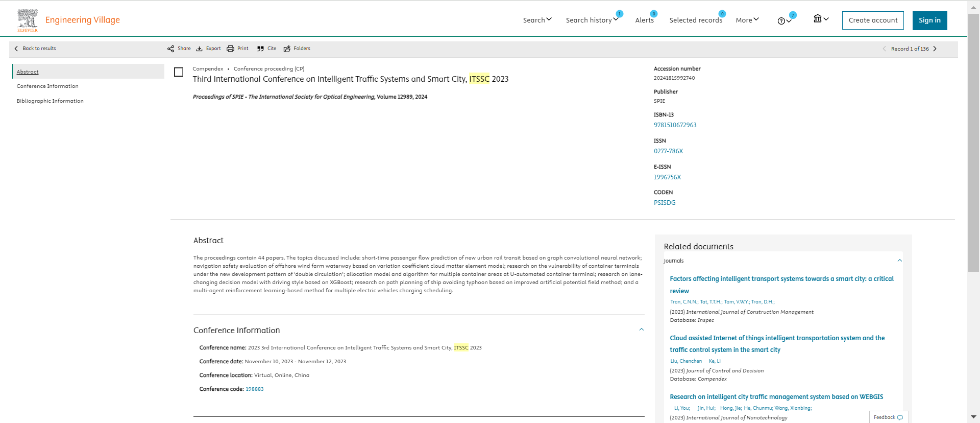Open the Search history menu
This screenshot has height=423, width=980.
click(592, 20)
